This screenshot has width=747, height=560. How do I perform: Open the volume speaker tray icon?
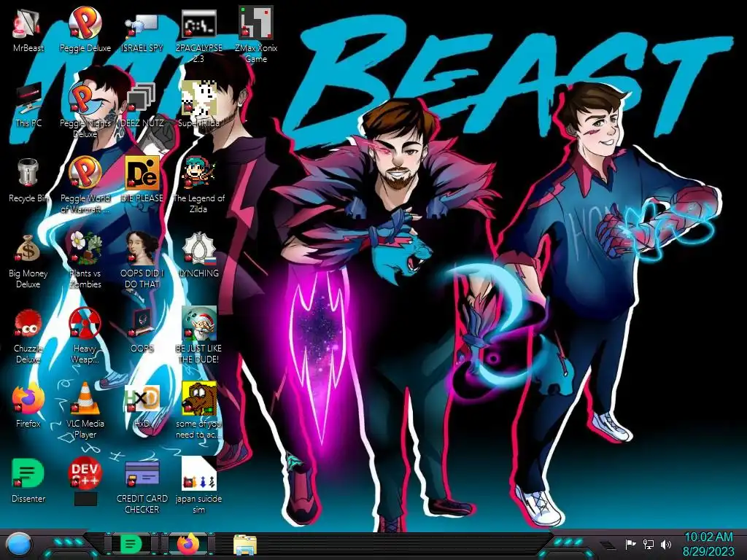666,544
